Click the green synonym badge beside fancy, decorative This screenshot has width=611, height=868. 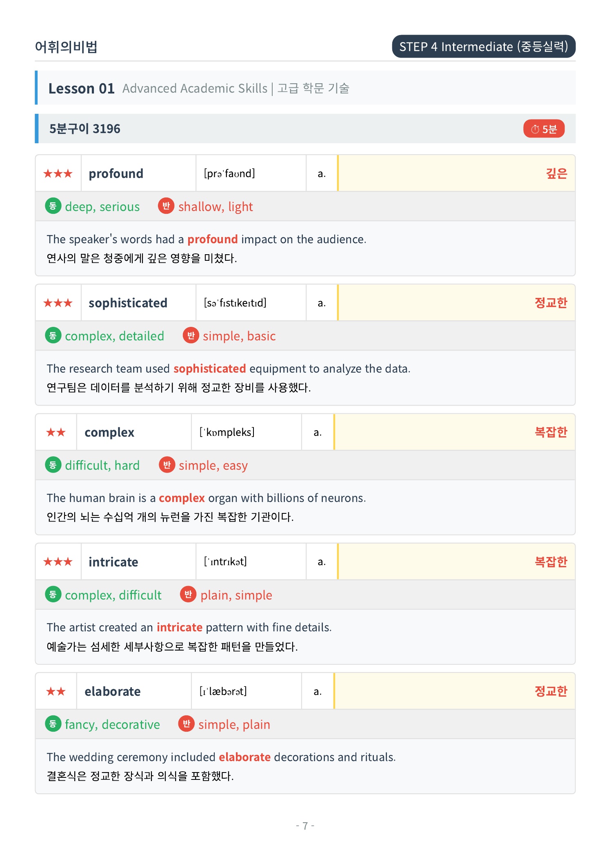click(x=53, y=724)
